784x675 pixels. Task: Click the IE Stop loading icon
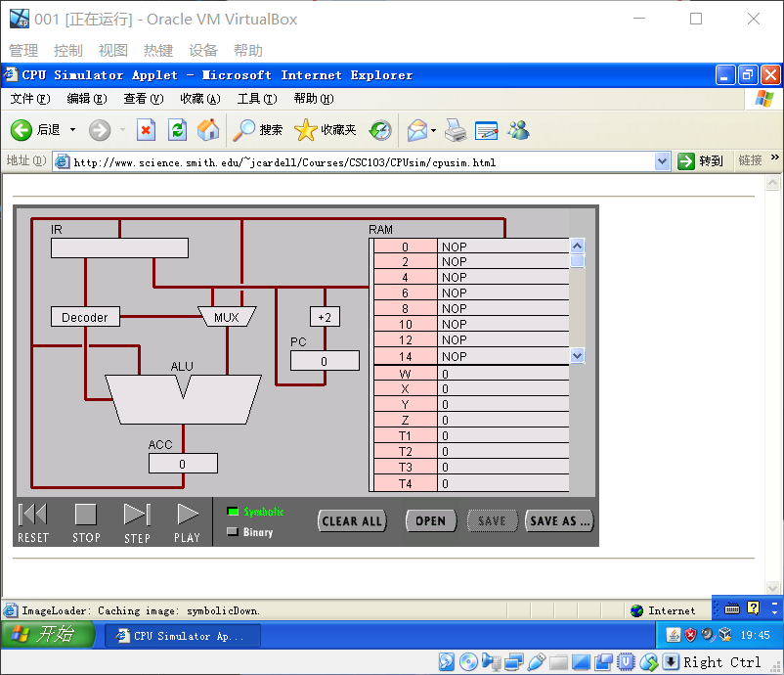pyautogui.click(x=146, y=130)
